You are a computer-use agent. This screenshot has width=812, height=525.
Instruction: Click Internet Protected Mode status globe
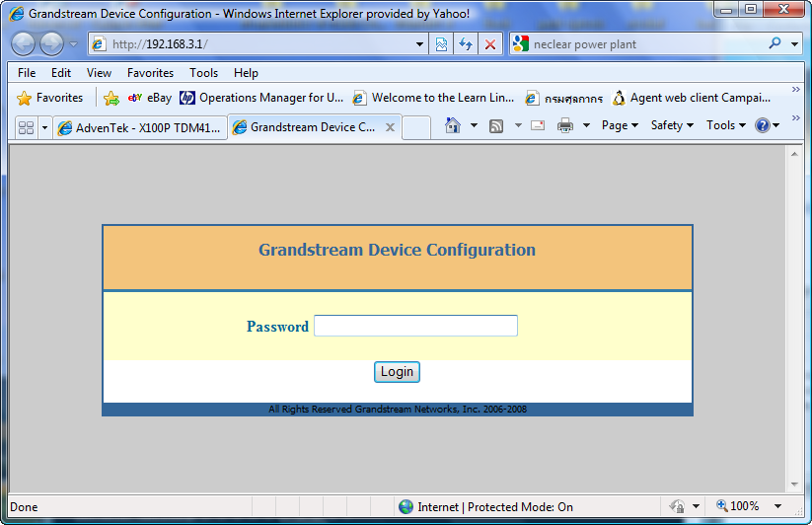click(x=406, y=507)
